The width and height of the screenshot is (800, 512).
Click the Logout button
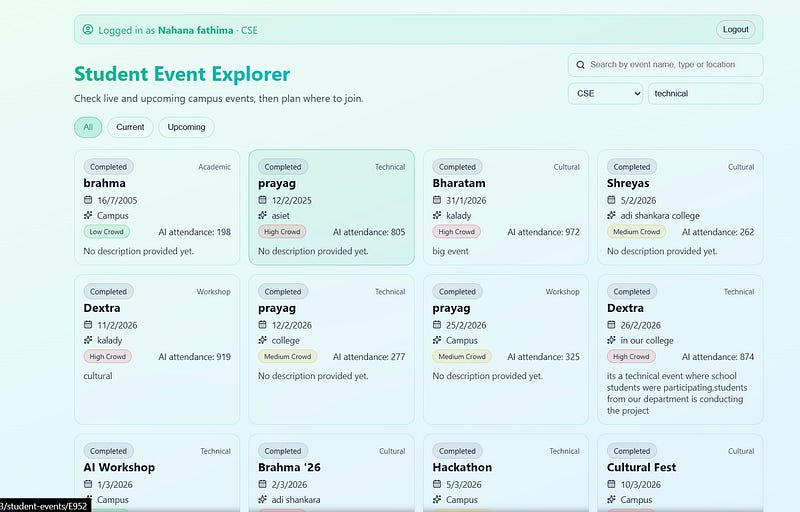point(736,30)
